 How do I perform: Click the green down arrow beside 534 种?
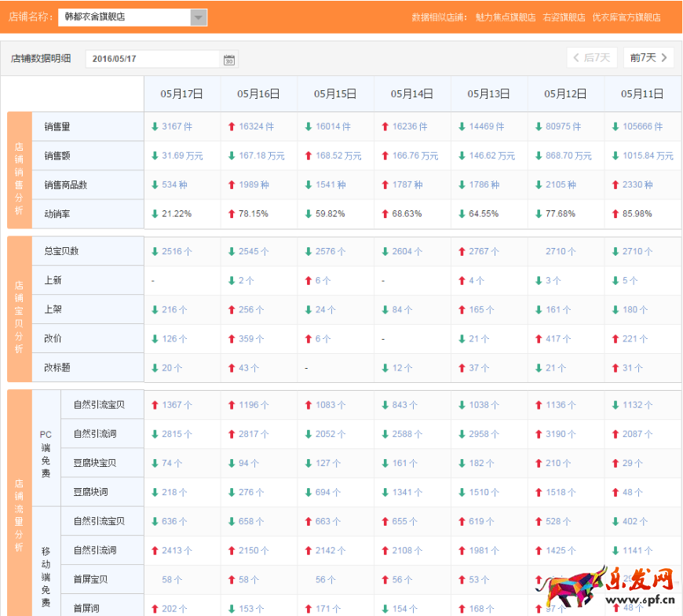[x=155, y=185]
